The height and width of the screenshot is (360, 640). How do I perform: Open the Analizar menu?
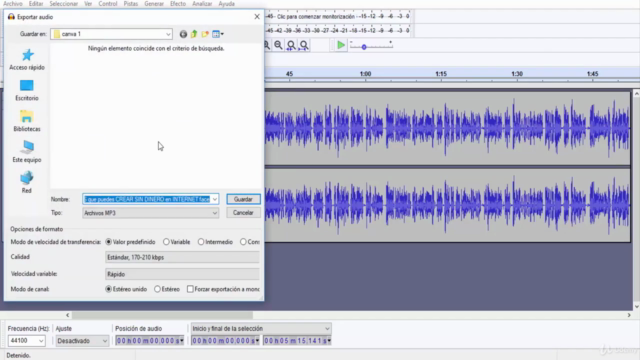[x=202, y=4]
